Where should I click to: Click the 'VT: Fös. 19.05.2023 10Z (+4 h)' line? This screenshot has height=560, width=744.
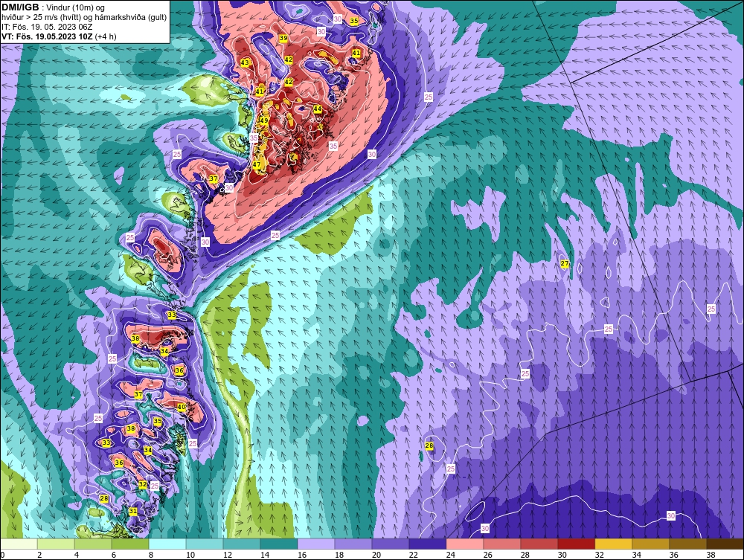click(58, 36)
